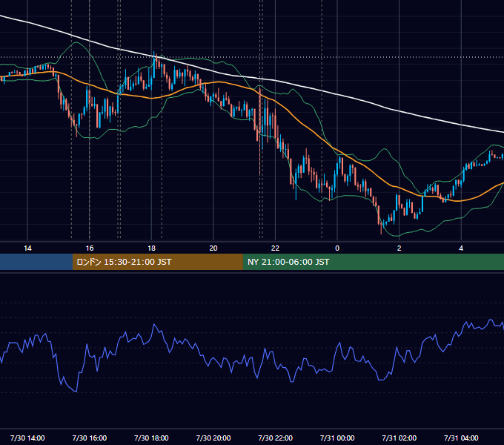Click the 7/30 14:00 date label

tap(27, 438)
